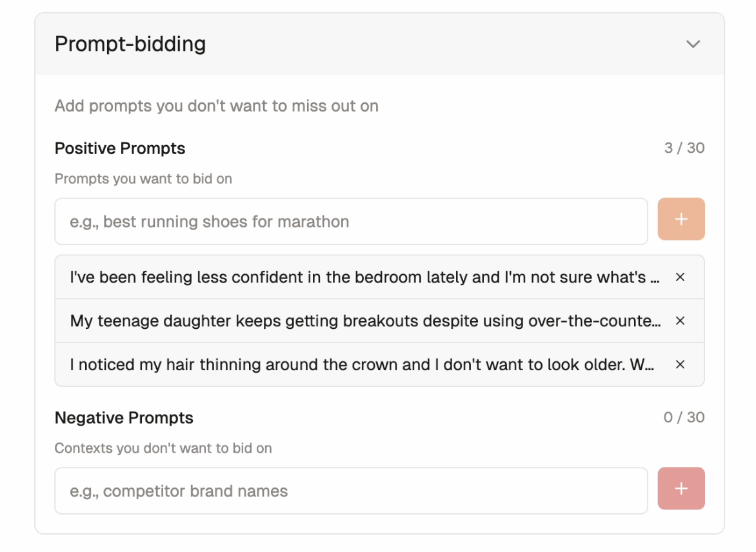This screenshot has width=756, height=552.
Task: Select the 'feeling less confident' prompt row
Action: click(361, 277)
